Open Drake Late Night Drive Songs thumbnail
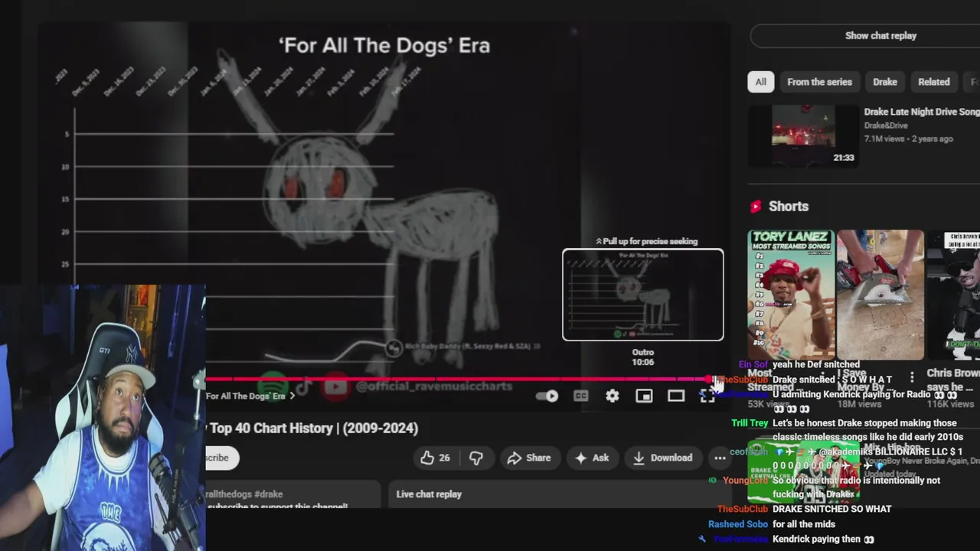Image resolution: width=980 pixels, height=551 pixels. point(802,136)
